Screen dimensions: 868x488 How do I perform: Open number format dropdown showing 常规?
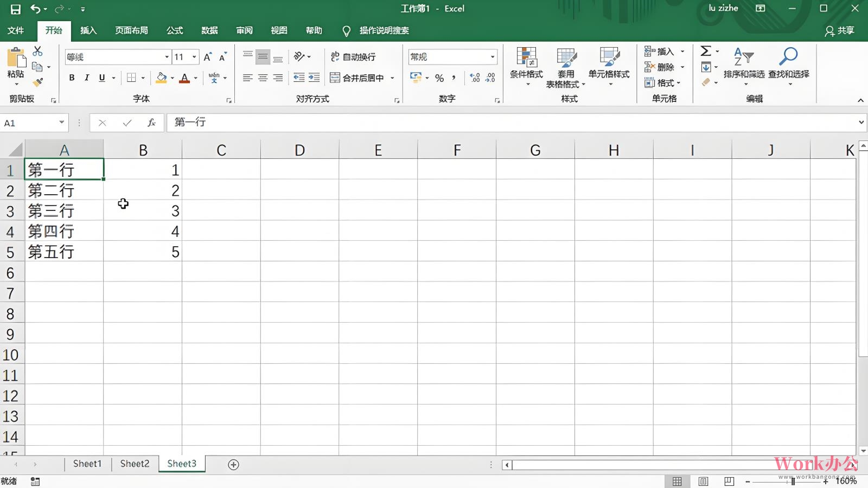[x=493, y=57]
